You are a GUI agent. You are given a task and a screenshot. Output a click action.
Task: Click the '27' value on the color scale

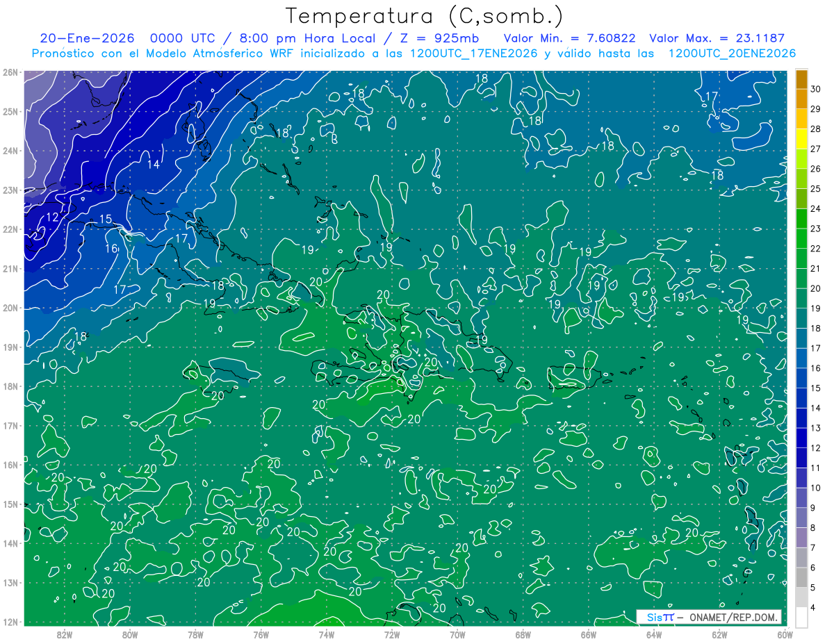816,149
